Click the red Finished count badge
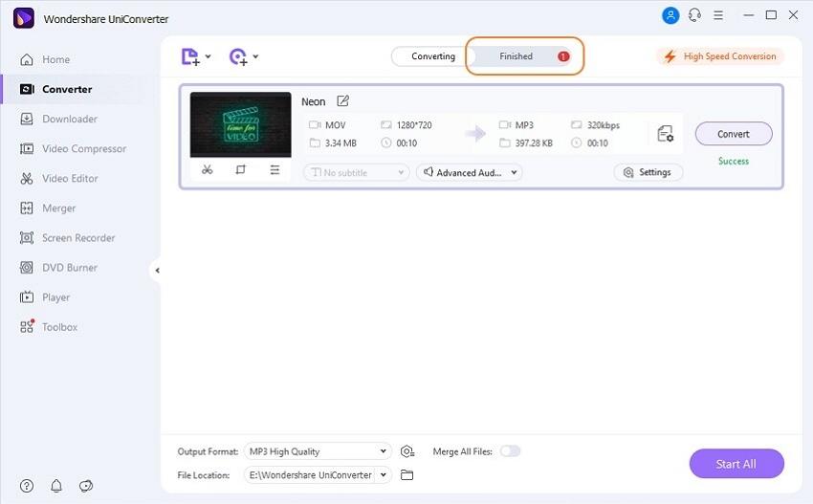 (563, 56)
